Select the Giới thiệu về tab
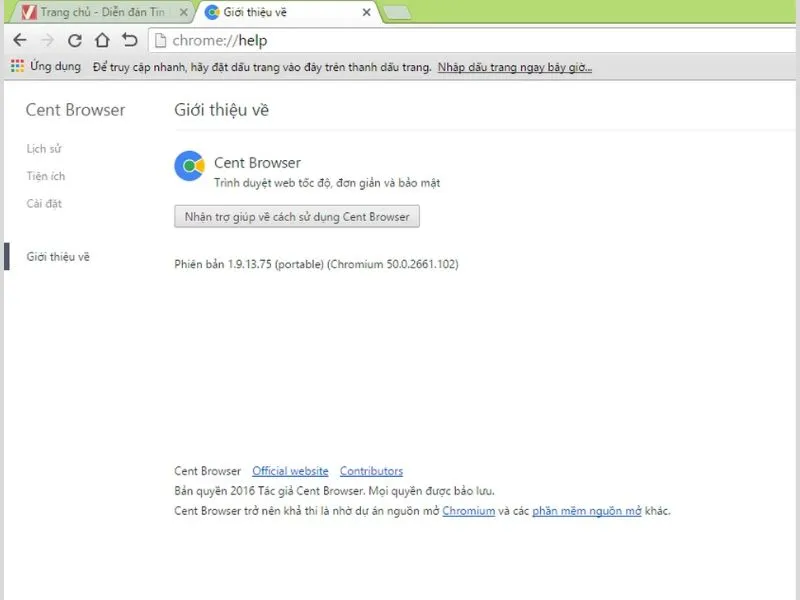This screenshot has width=800, height=600. coord(286,12)
